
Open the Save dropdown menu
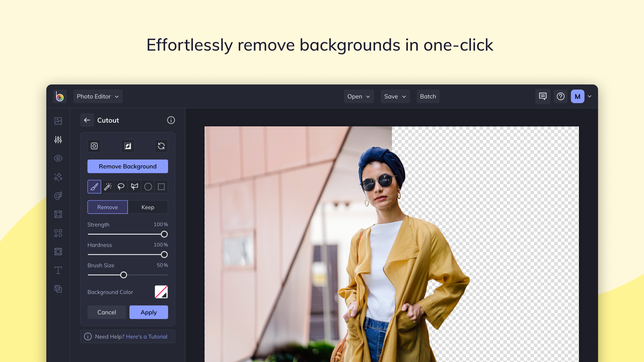click(395, 97)
